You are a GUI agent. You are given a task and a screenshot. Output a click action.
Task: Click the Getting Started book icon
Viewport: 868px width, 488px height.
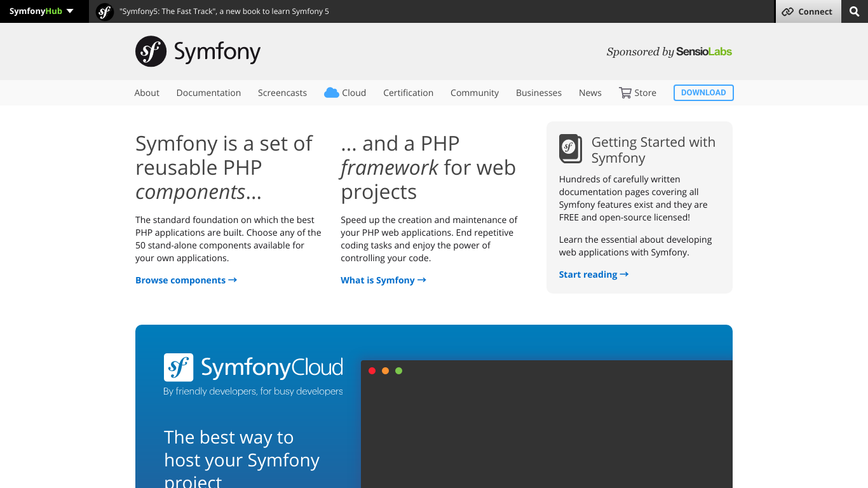(x=570, y=148)
